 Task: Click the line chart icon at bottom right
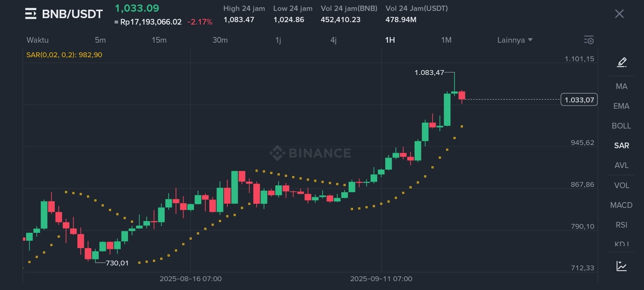[621, 266]
